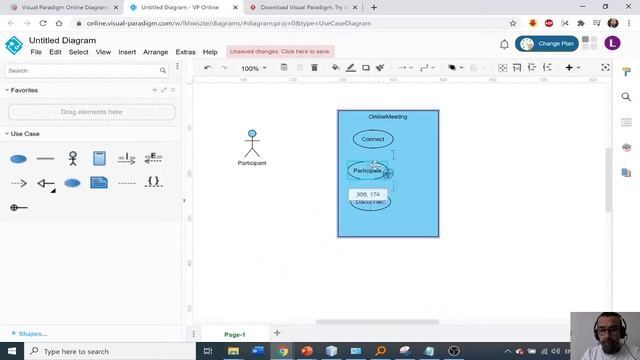
Task: Open the Insert plus dropdown in toolbar
Action: (x=572, y=68)
